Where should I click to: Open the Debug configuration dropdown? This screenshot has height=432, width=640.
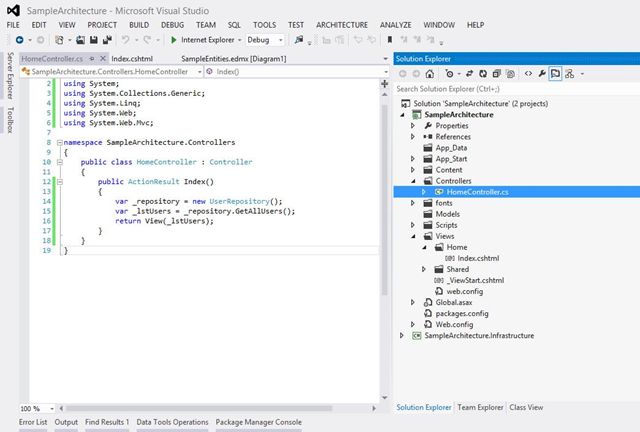coord(265,40)
